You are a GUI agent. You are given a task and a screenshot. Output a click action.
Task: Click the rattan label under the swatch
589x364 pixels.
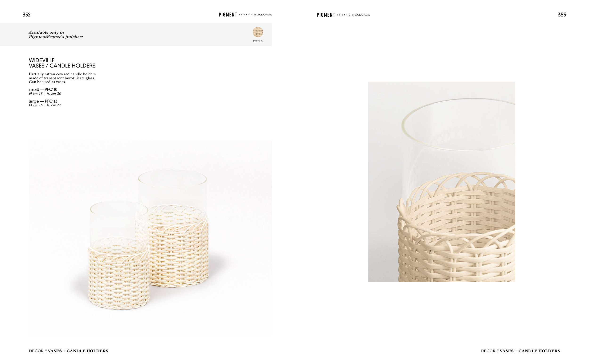258,41
